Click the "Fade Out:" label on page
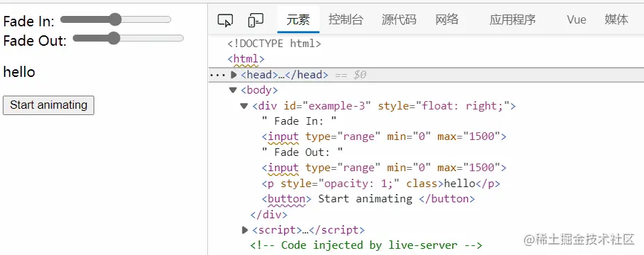Viewport: 644px width, 255px height. pyautogui.click(x=35, y=41)
